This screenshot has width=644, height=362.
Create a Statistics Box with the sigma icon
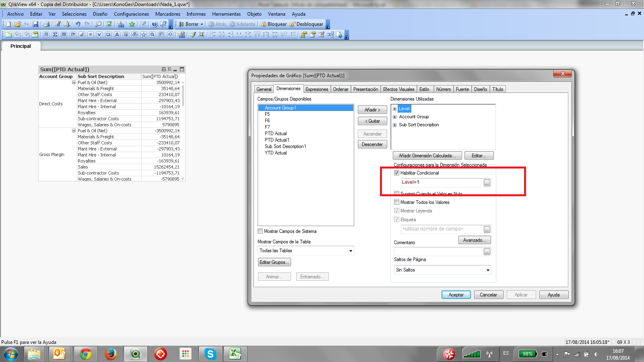[55, 35]
